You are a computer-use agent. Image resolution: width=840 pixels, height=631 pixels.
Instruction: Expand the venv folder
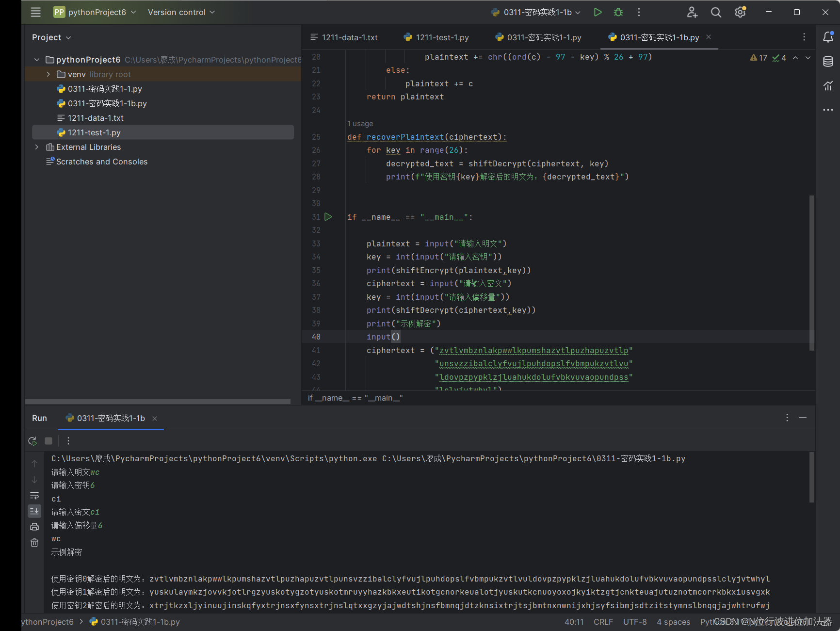[x=48, y=74]
